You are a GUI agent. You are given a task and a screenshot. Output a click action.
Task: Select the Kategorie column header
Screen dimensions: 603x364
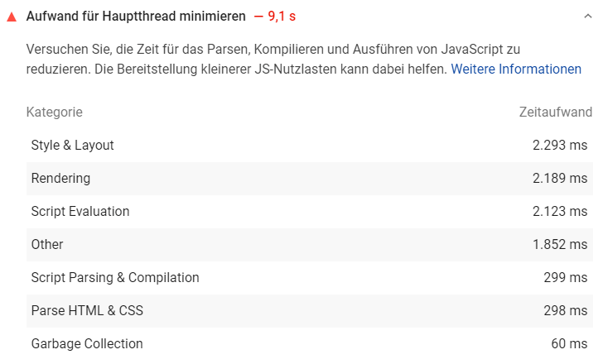(54, 113)
